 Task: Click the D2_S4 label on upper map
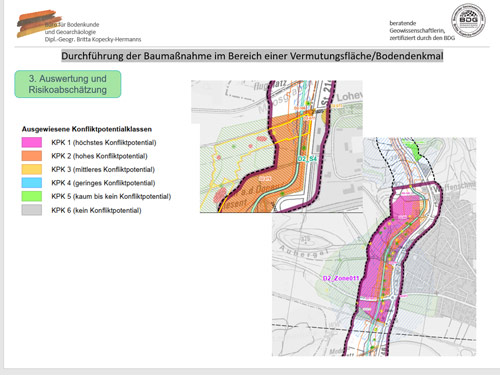(x=307, y=159)
